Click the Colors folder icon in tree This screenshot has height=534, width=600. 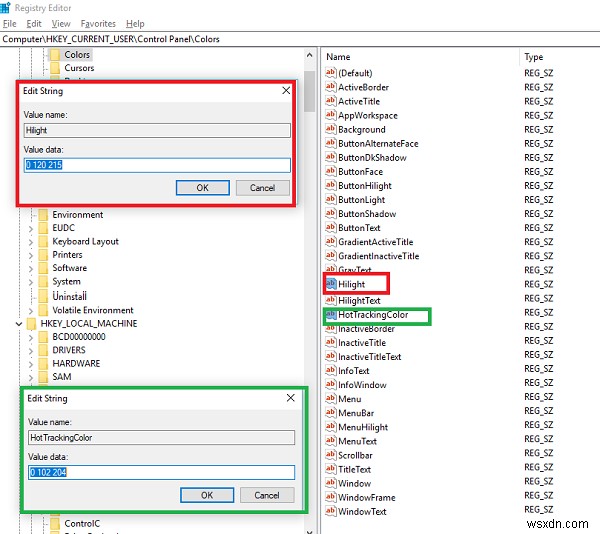point(55,55)
